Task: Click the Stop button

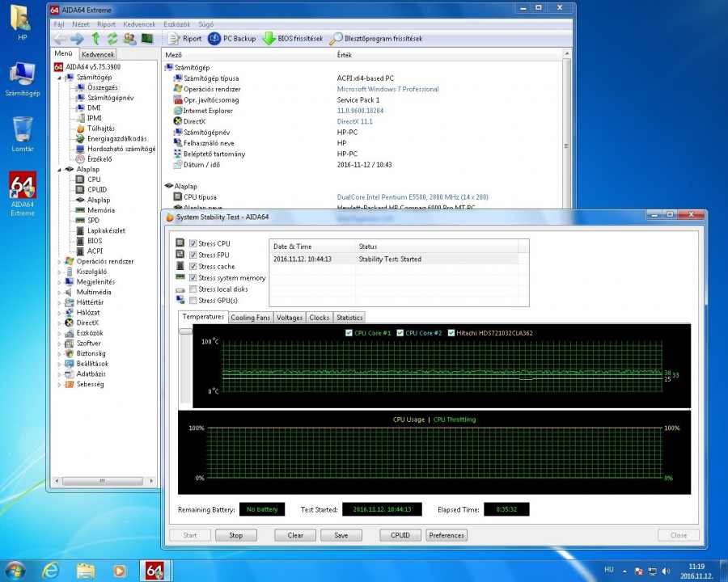Action: [236, 535]
